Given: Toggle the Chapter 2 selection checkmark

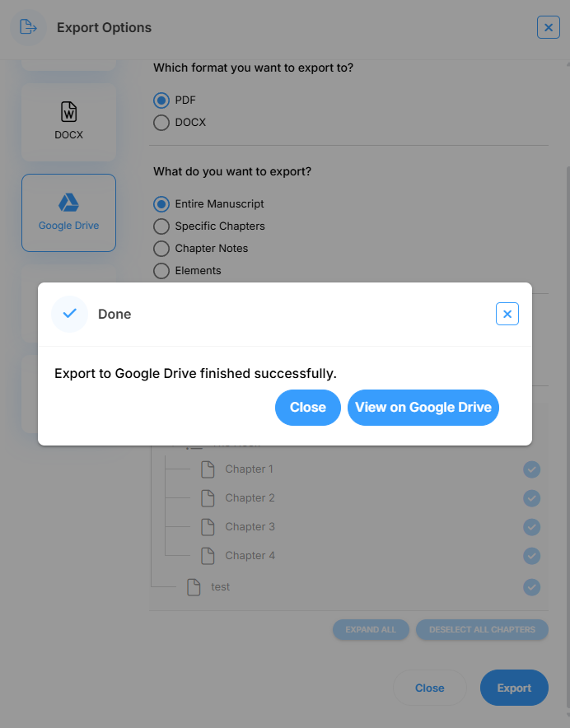Looking at the screenshot, I should pyautogui.click(x=532, y=498).
